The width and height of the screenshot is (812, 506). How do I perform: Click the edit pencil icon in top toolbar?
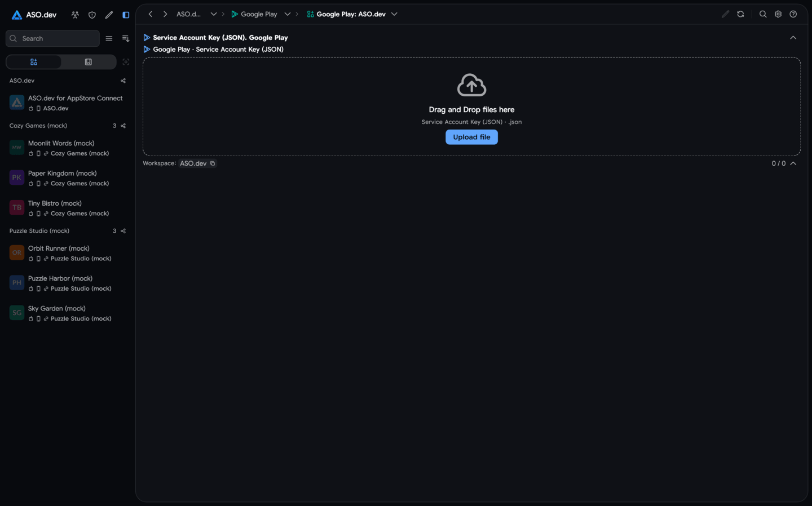[x=725, y=14]
